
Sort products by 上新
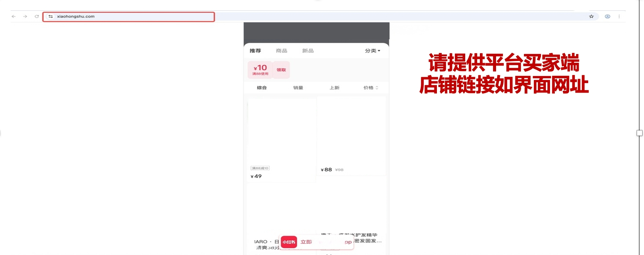click(x=334, y=88)
